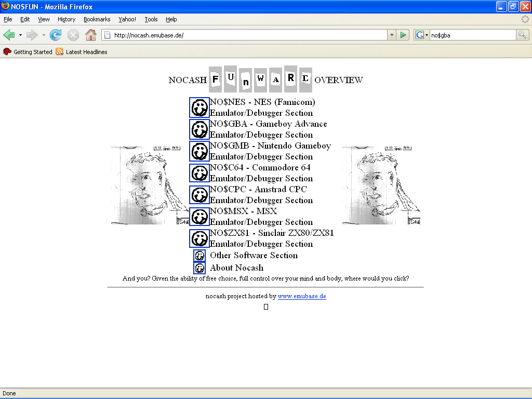The height and width of the screenshot is (399, 532).
Task: Click the left face sketch image
Action: (x=150, y=185)
